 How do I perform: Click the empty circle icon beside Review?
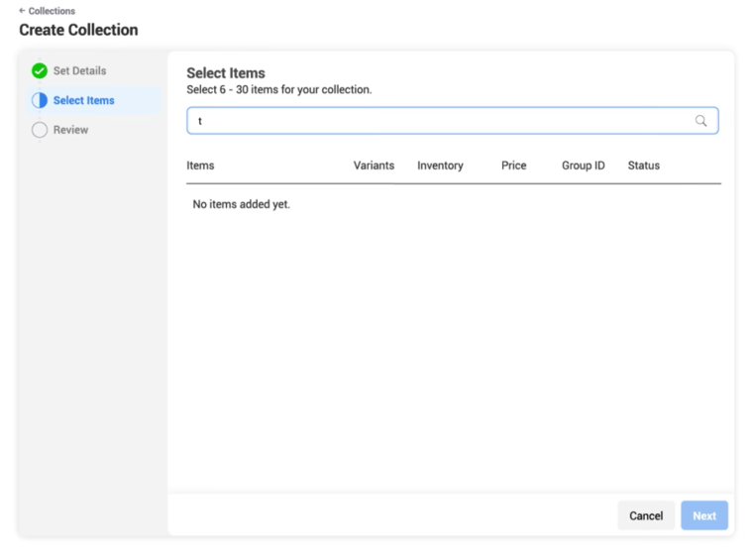[40, 130]
